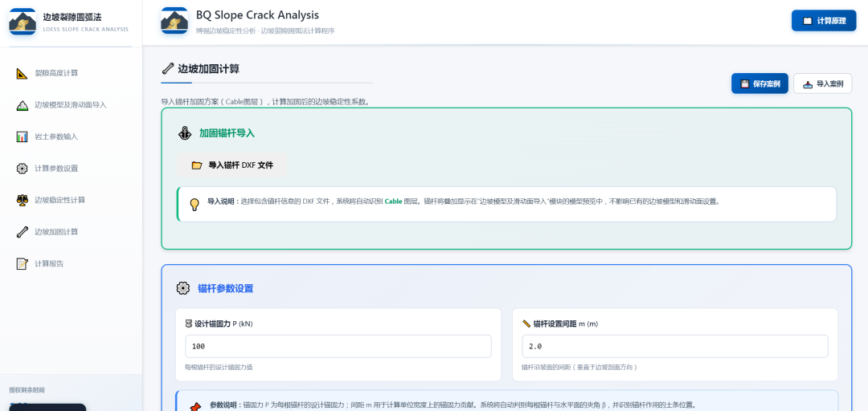Click the 边坡裂隙圆弧法 sidebar title
The height and width of the screenshot is (411, 868).
(72, 17)
